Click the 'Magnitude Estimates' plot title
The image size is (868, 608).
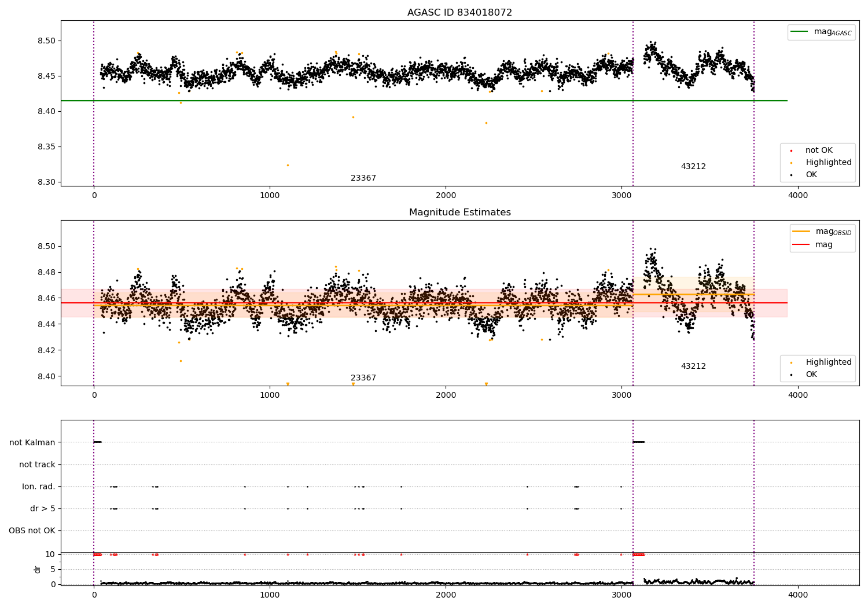pyautogui.click(x=459, y=213)
